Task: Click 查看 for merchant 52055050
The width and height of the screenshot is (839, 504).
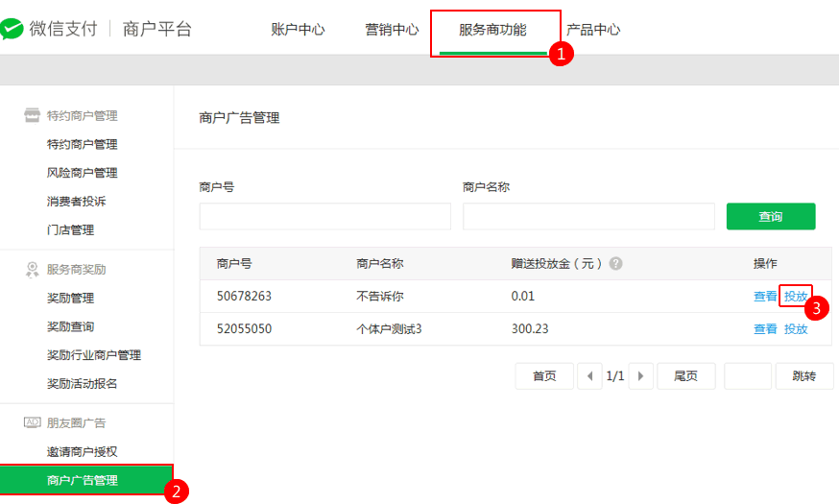Action: click(x=765, y=328)
